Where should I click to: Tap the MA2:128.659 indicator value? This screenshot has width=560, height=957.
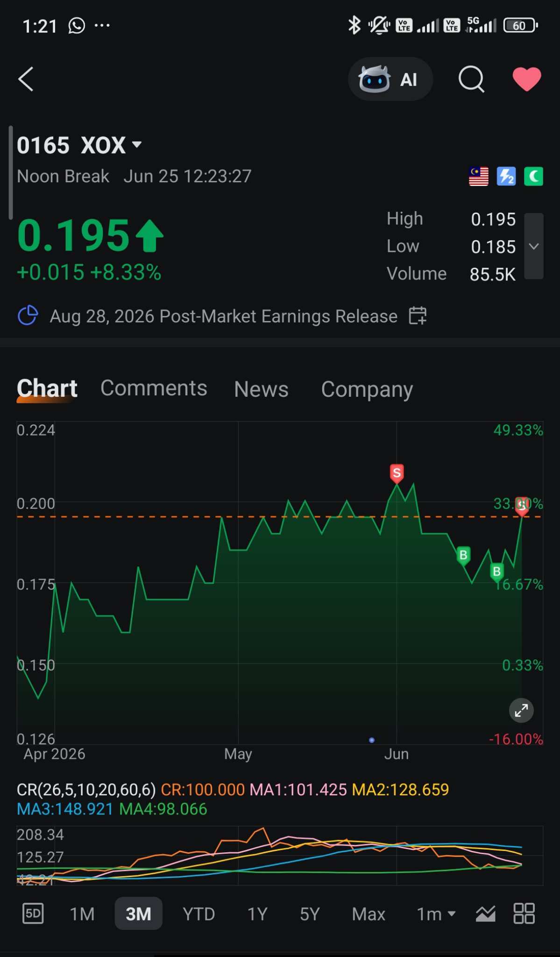pos(400,790)
